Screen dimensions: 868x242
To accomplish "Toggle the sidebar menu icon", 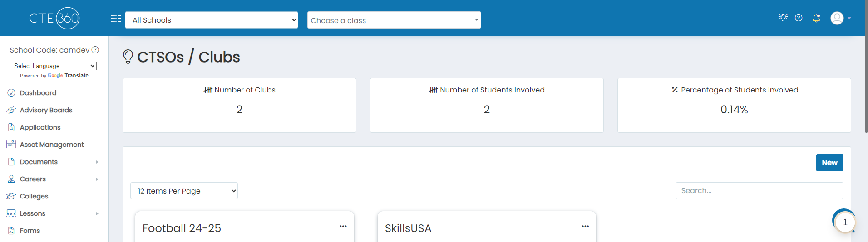I will click(116, 19).
